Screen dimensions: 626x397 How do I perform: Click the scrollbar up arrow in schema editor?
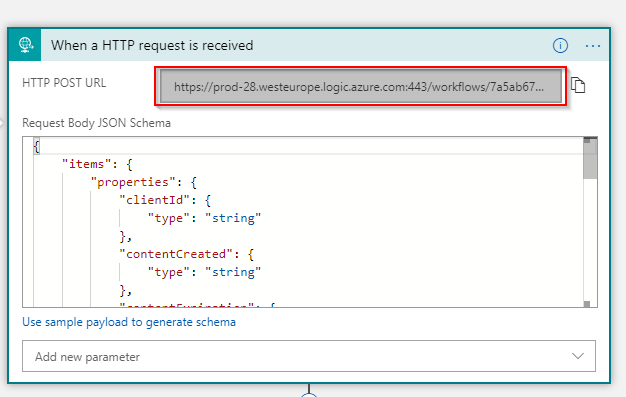[587, 140]
